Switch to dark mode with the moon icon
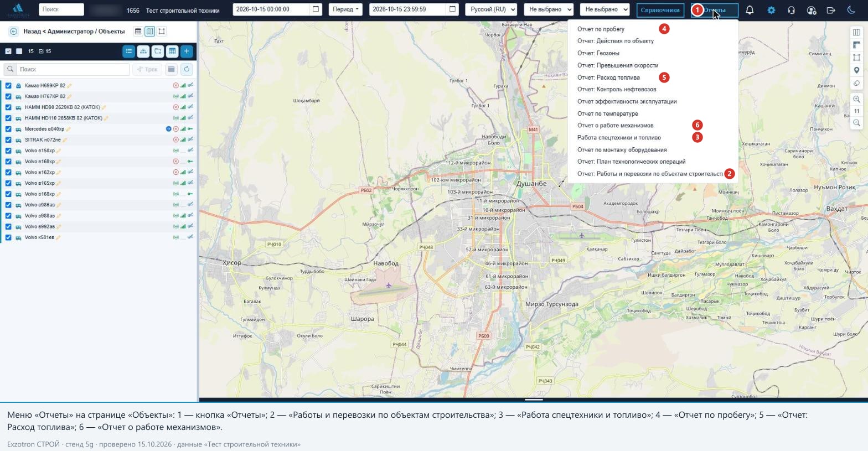This screenshot has height=451, width=868. point(851,10)
